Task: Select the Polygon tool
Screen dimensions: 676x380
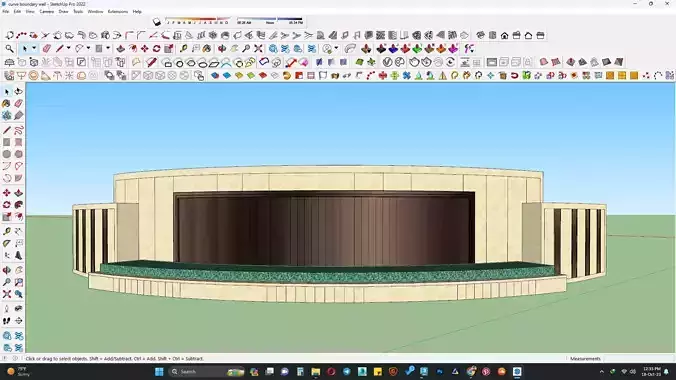Action: pyautogui.click(x=19, y=154)
